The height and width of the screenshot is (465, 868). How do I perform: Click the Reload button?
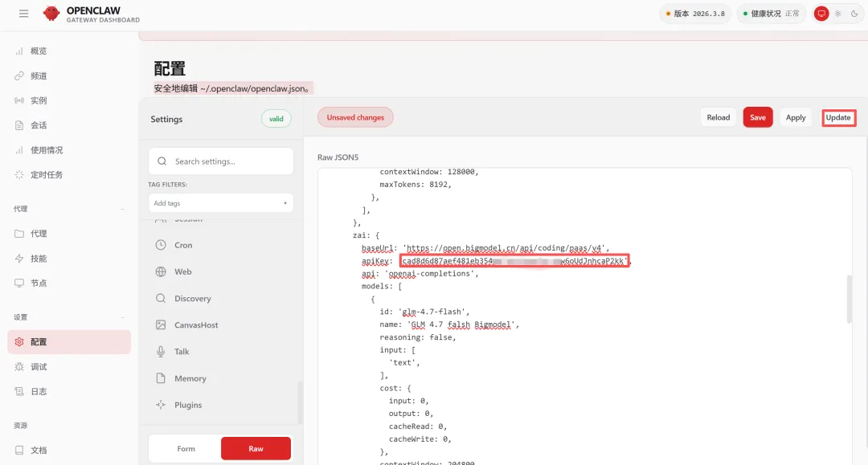tap(718, 117)
